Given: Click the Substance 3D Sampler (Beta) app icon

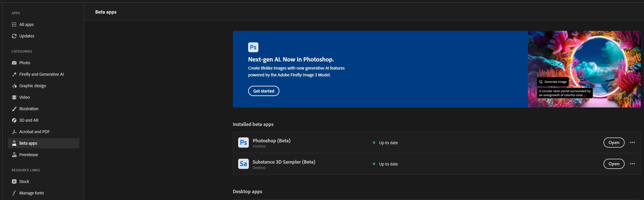Looking at the screenshot, I should [243, 164].
